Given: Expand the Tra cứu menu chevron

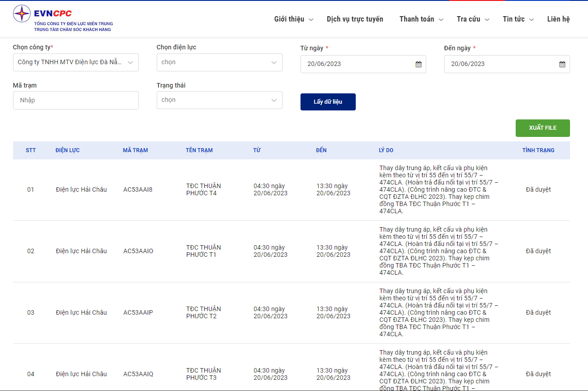Looking at the screenshot, I should click(486, 20).
